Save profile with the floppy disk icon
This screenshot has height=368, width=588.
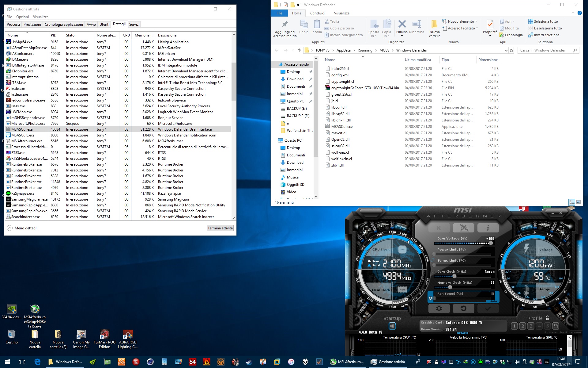click(x=556, y=326)
